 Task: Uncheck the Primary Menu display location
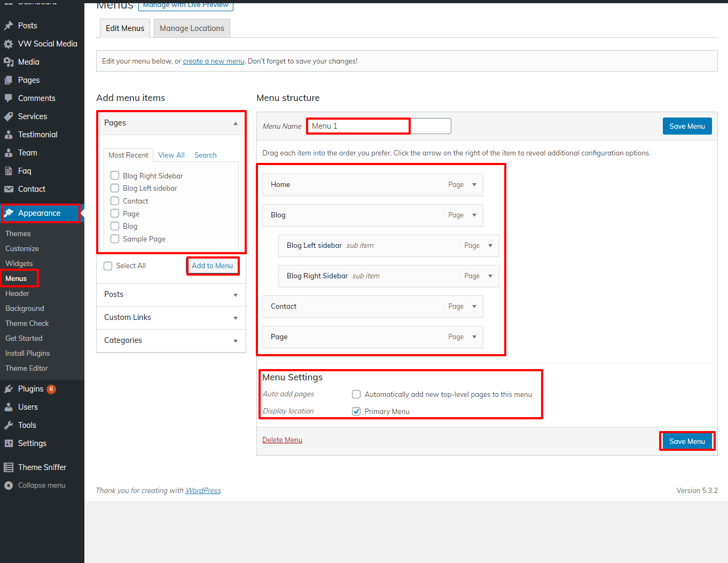coord(356,411)
